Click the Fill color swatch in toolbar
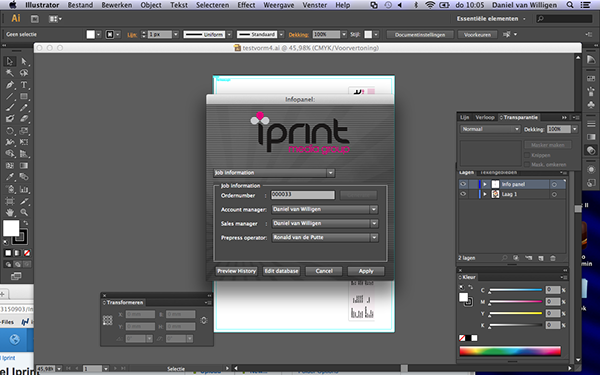The height and width of the screenshot is (375, 600). pos(11,228)
